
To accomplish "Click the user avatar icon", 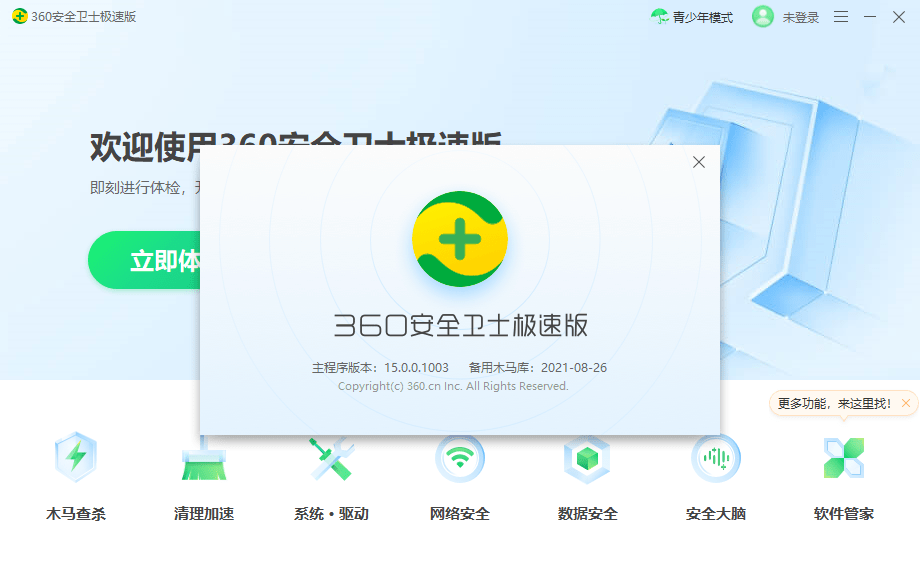I will [x=762, y=17].
